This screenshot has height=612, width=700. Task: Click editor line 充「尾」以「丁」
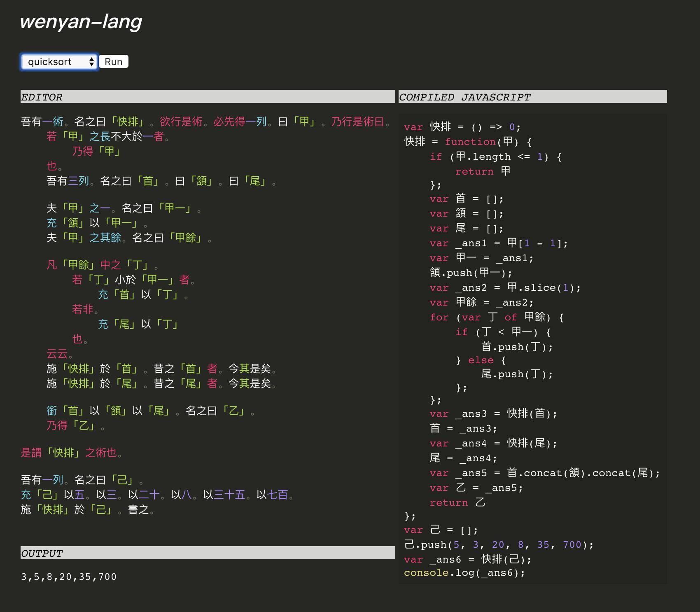coord(138,324)
